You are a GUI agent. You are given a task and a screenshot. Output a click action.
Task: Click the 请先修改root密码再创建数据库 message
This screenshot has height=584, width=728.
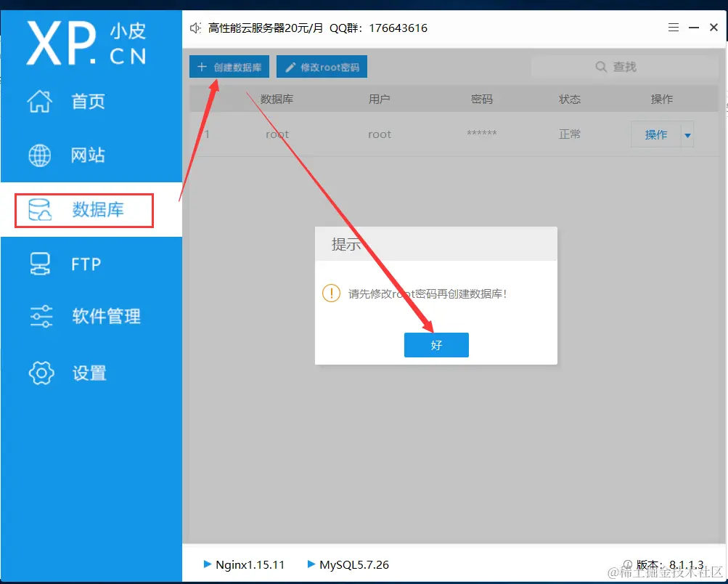coord(427,293)
